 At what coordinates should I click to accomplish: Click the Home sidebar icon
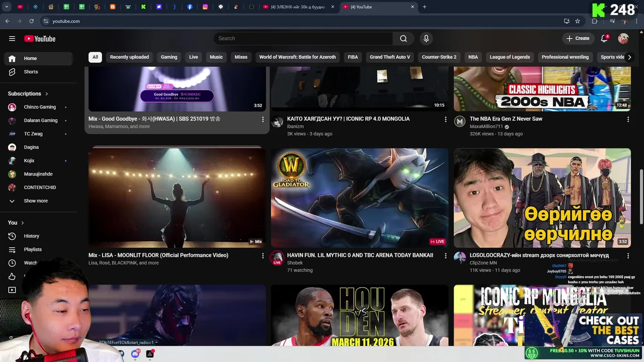pyautogui.click(x=12, y=58)
